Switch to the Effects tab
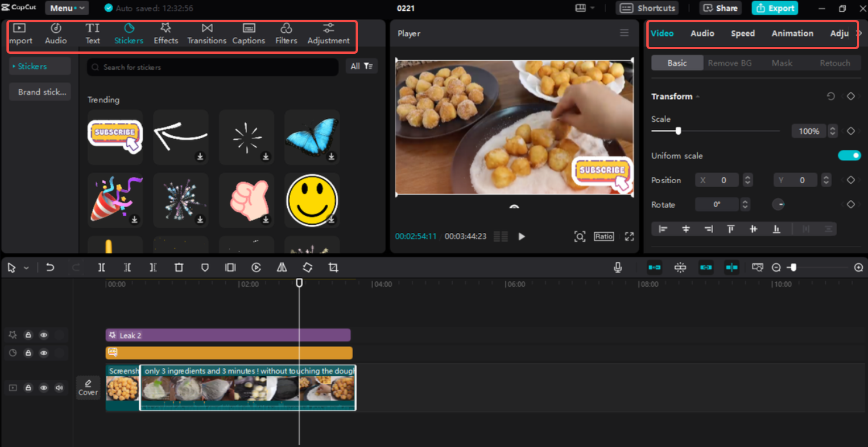Image resolution: width=868 pixels, height=447 pixels. [166, 34]
